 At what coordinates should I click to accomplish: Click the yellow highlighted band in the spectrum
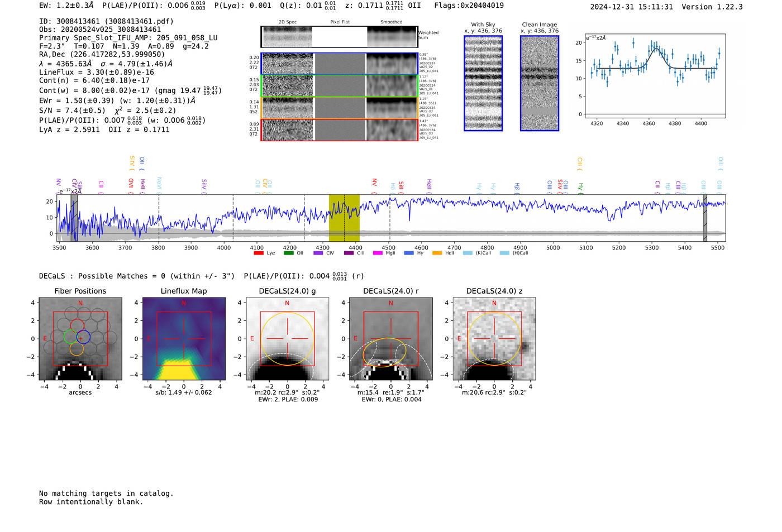[344, 218]
